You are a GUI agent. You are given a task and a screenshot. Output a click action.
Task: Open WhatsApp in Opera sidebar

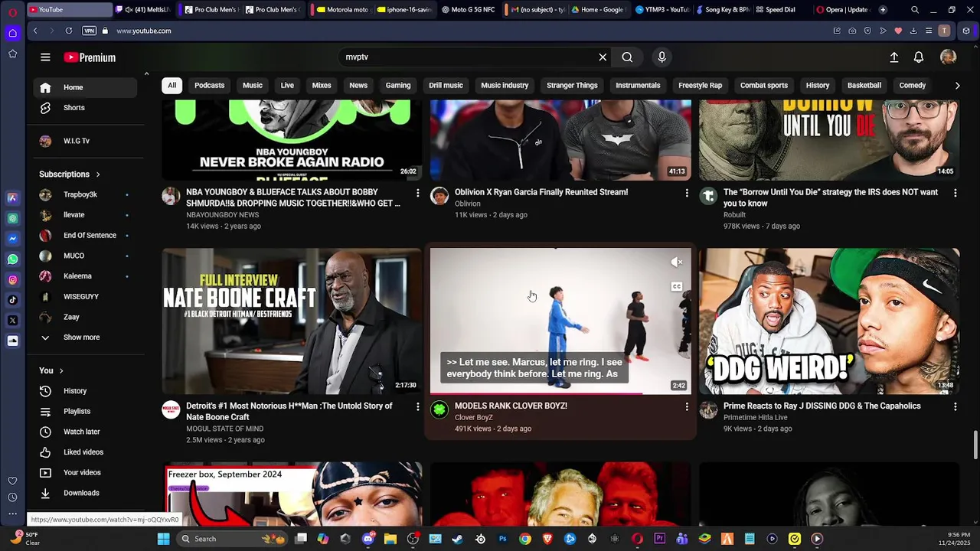pyautogui.click(x=13, y=259)
